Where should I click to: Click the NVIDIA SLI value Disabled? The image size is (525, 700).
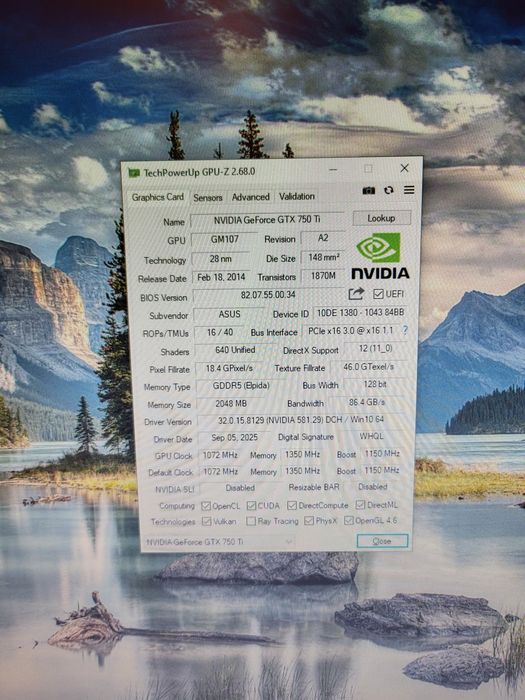(240, 488)
